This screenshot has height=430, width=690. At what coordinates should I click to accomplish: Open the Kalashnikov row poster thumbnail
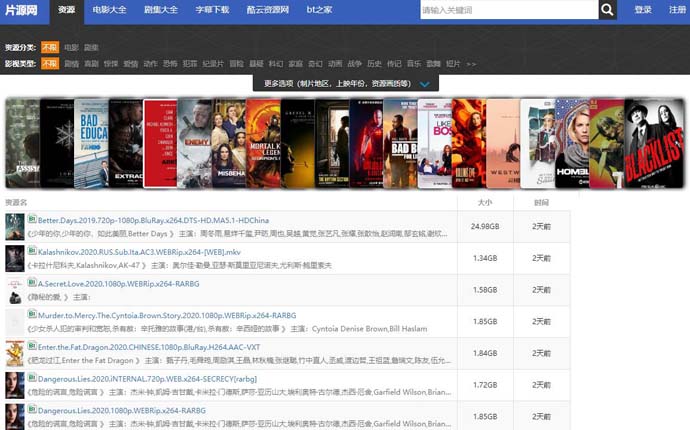pyautogui.click(x=15, y=258)
